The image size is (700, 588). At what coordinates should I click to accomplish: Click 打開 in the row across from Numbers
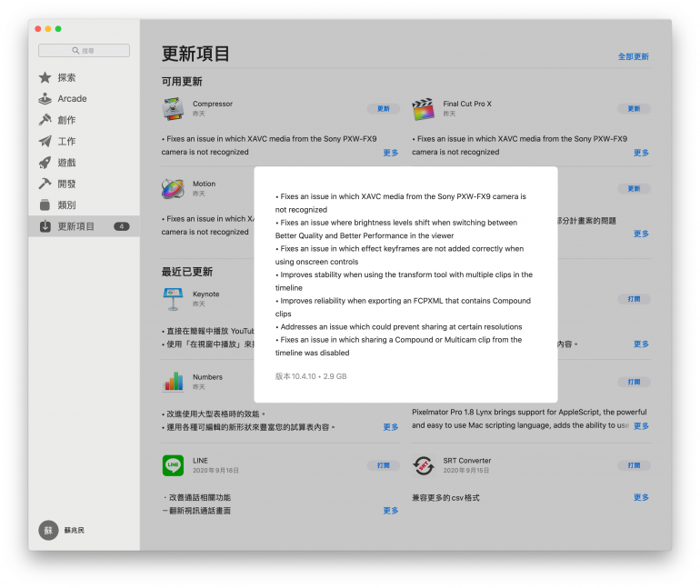coord(634,382)
